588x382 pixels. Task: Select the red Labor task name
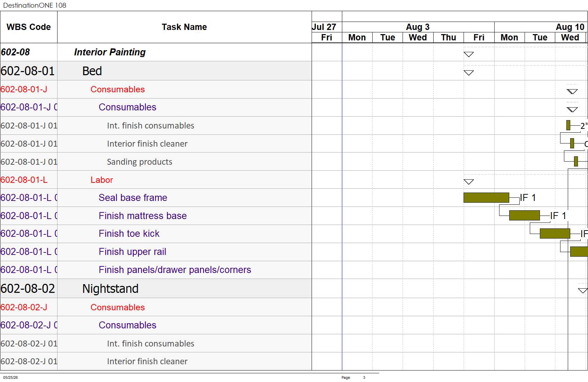102,180
